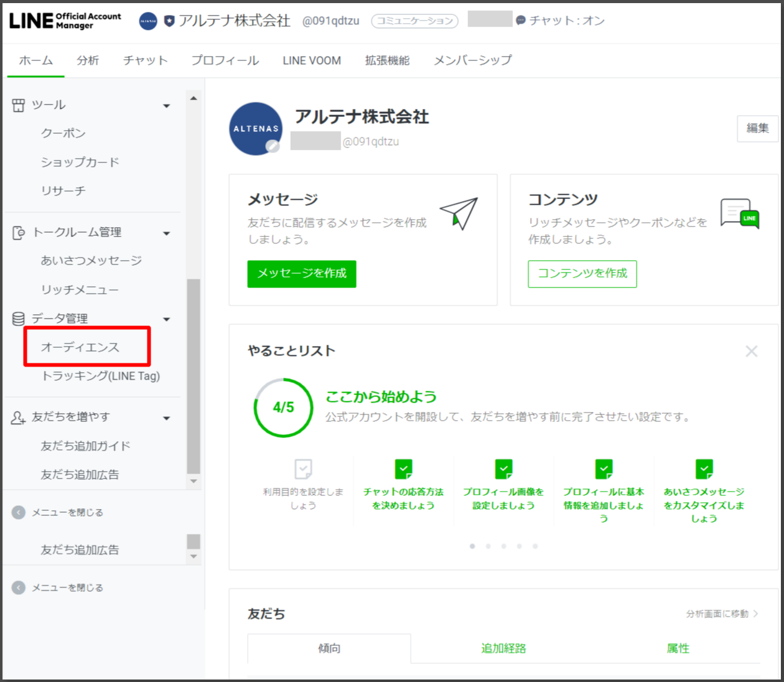Switch to the チャット tab
Image resolution: width=784 pixels, height=682 pixels.
[x=145, y=60]
